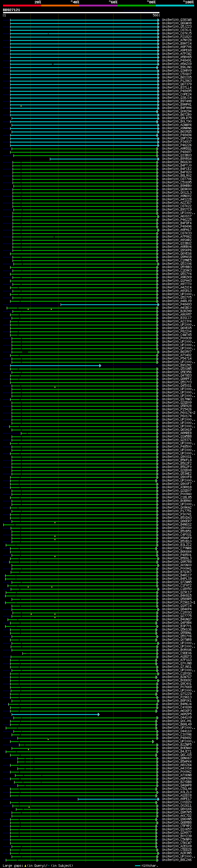Choose the UniRef100_P60174-2 row label
197x868 pixels.
(179, 412)
